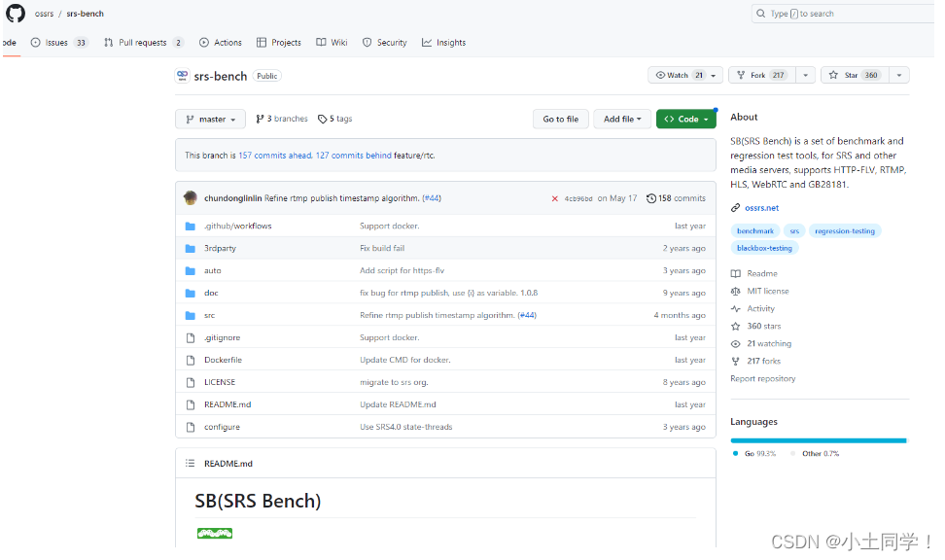
Task: Open the master branch dropdown
Action: pyautogui.click(x=210, y=120)
